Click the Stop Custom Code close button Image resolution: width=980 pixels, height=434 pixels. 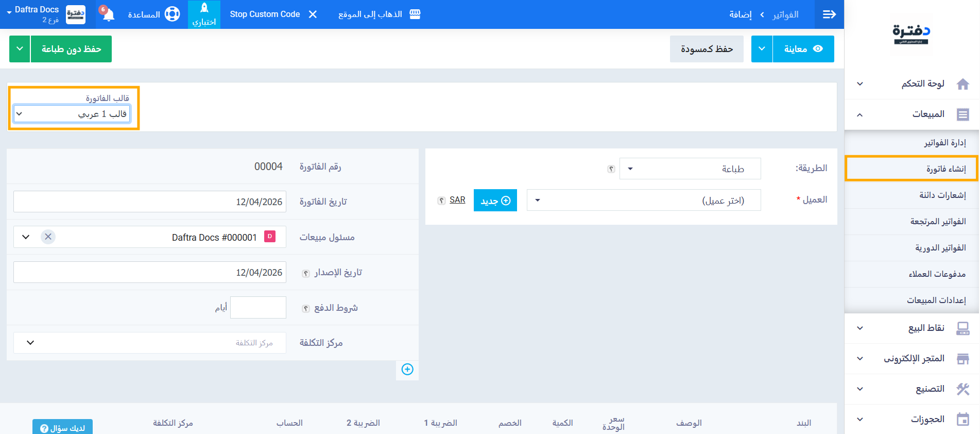[x=313, y=14]
